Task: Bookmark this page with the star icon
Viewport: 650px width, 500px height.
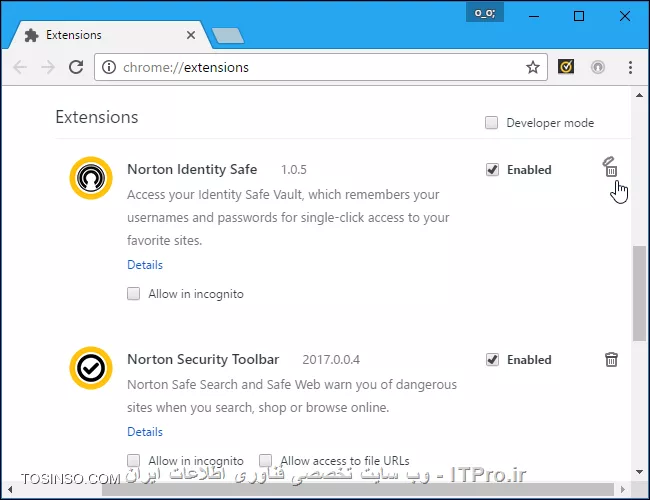Action: 533,67
